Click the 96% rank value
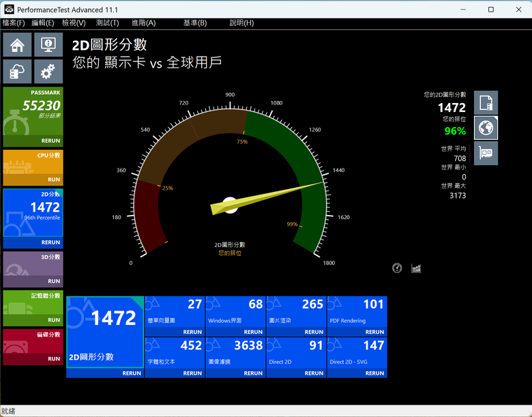 coord(455,131)
